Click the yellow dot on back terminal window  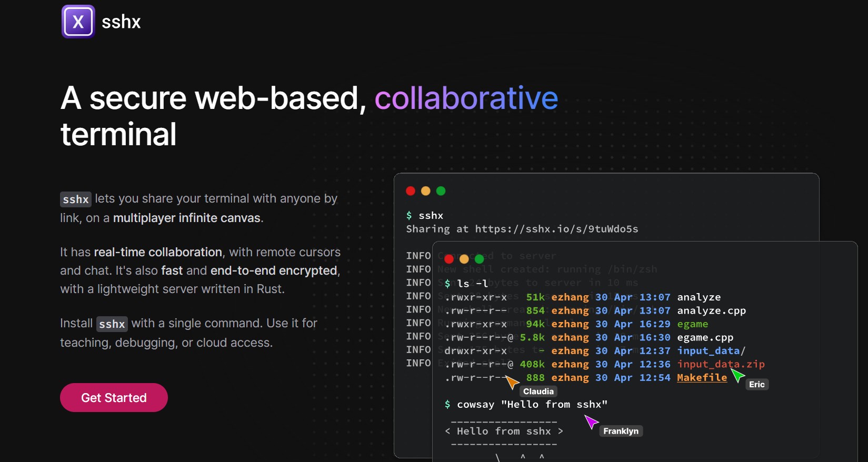tap(426, 191)
